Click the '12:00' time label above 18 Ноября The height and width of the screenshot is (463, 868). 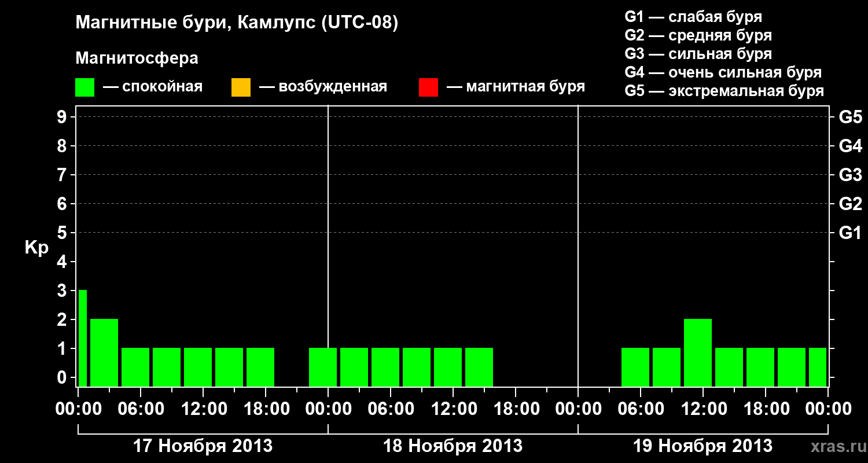[453, 409]
